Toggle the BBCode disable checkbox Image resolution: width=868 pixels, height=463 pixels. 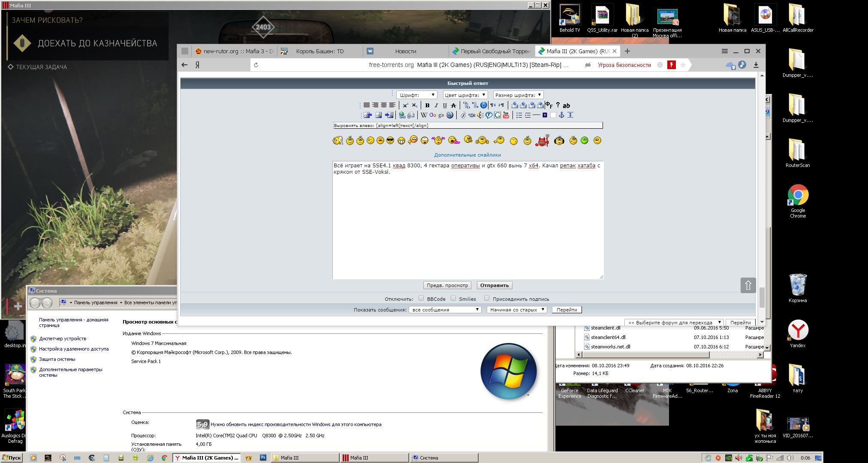tap(421, 298)
